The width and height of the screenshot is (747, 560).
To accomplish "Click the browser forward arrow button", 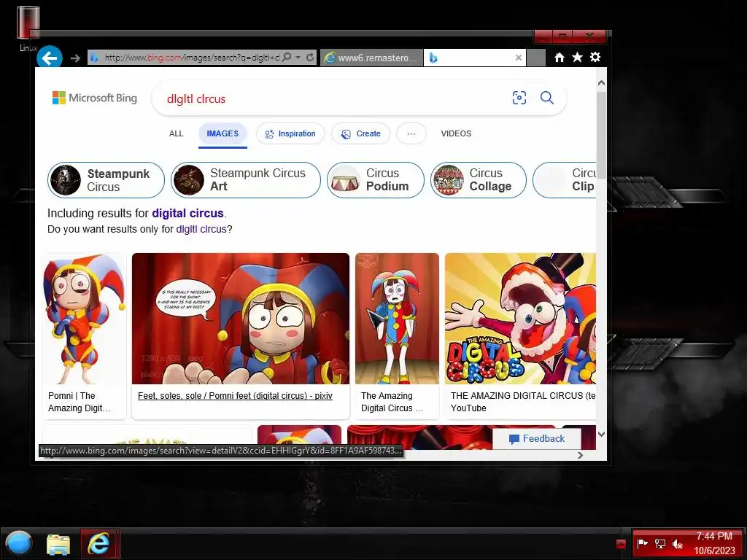I will 75,58.
